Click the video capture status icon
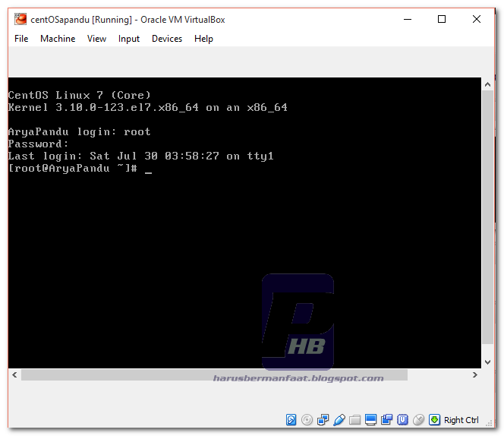The width and height of the screenshot is (504, 436). point(386,419)
